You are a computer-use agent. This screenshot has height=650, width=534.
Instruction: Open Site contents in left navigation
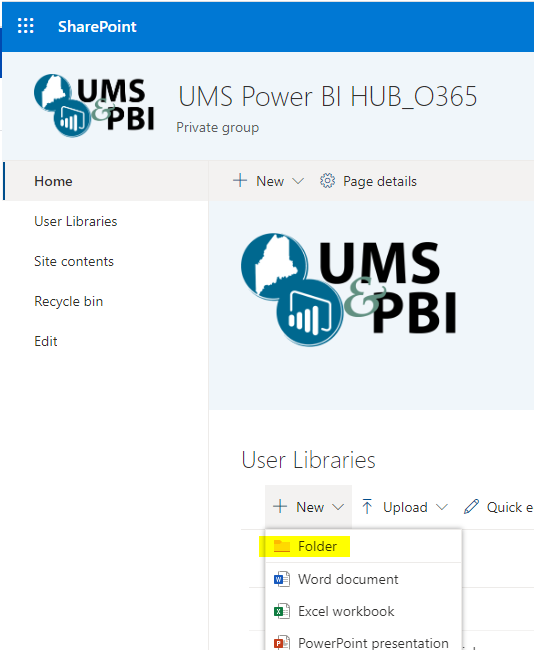pyautogui.click(x=74, y=261)
